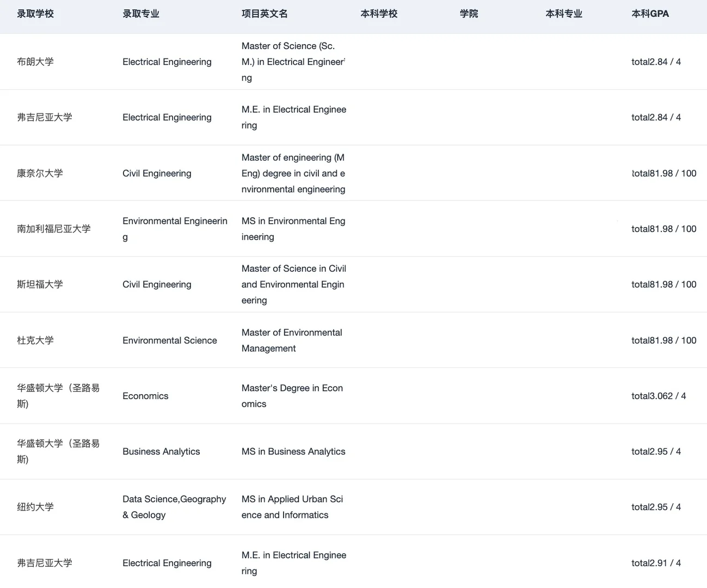The image size is (707, 588).
Task: Click MS in Applied Urban Science program
Action: (292, 507)
